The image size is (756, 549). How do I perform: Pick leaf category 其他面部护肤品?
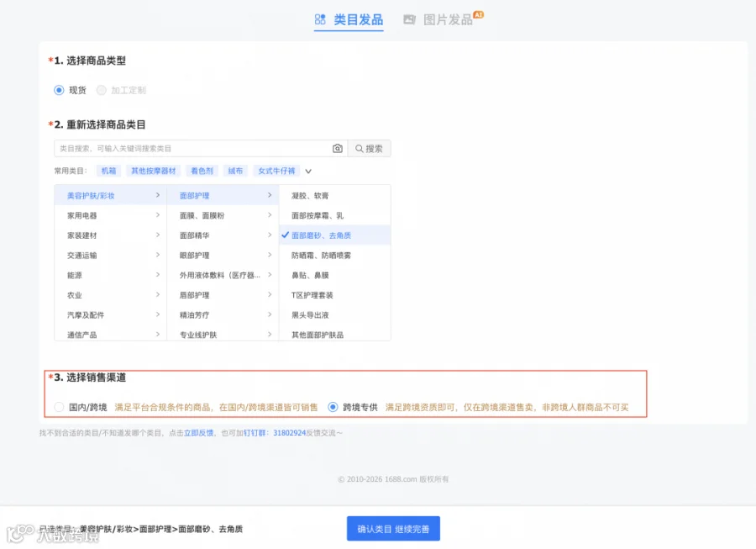tap(334, 335)
